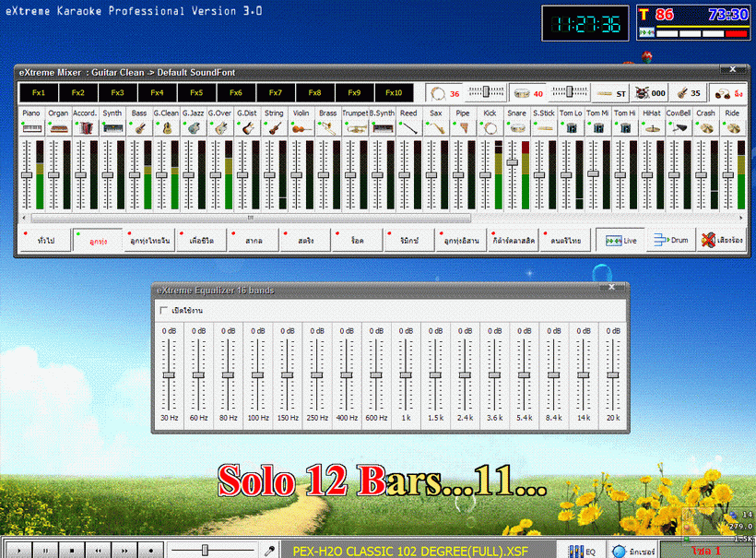Select the ทั่วไป genre preset
This screenshot has height=558, width=756.
45,240
